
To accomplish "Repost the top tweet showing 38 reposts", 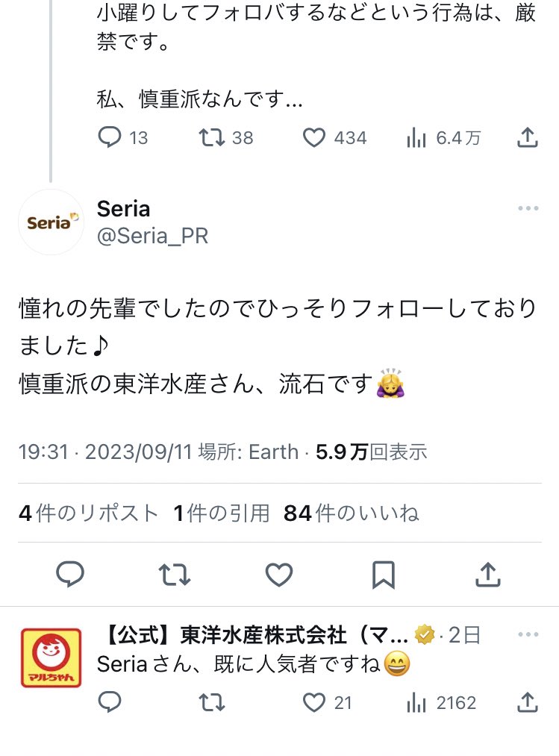I will click(x=225, y=137).
